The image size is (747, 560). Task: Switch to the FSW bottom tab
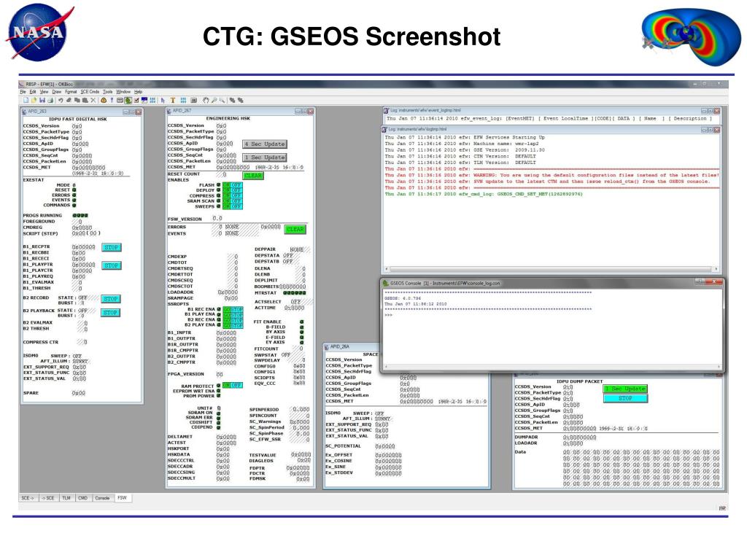[123, 498]
